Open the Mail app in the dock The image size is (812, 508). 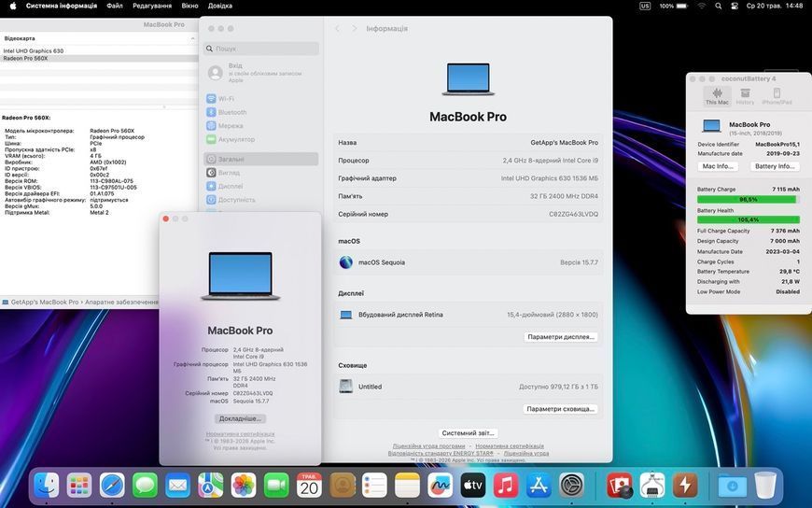pyautogui.click(x=177, y=487)
